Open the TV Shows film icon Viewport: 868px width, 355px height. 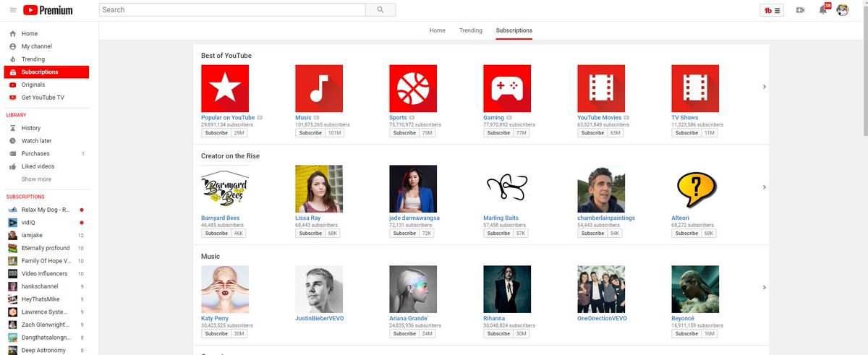tap(695, 88)
